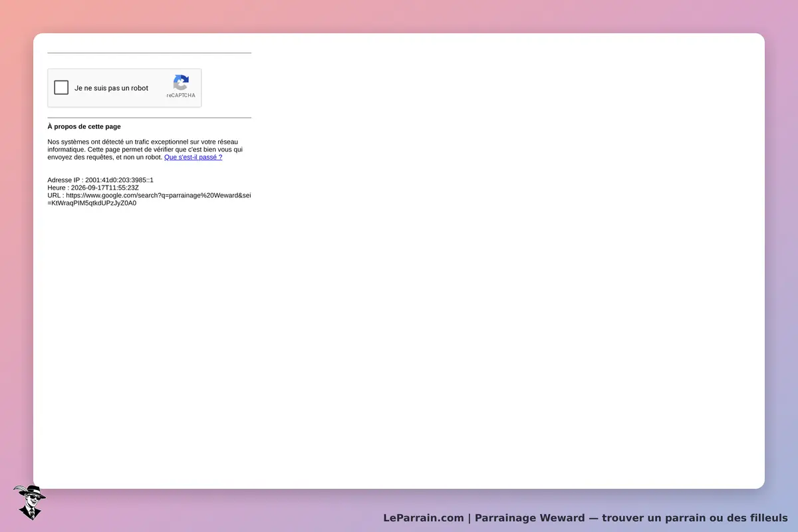Click the LeParrain mascot icon with hat
The width and height of the screenshot is (798, 532).
(x=29, y=502)
